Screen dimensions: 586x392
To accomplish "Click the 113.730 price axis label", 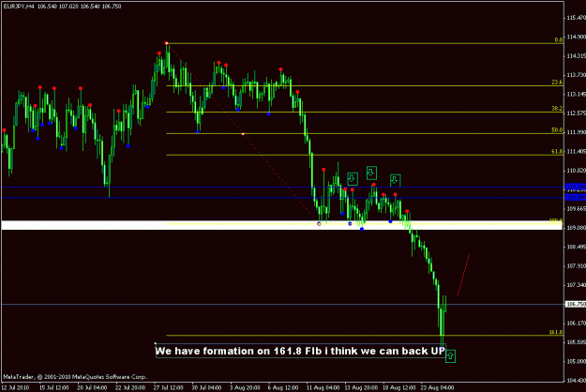I will (577, 75).
